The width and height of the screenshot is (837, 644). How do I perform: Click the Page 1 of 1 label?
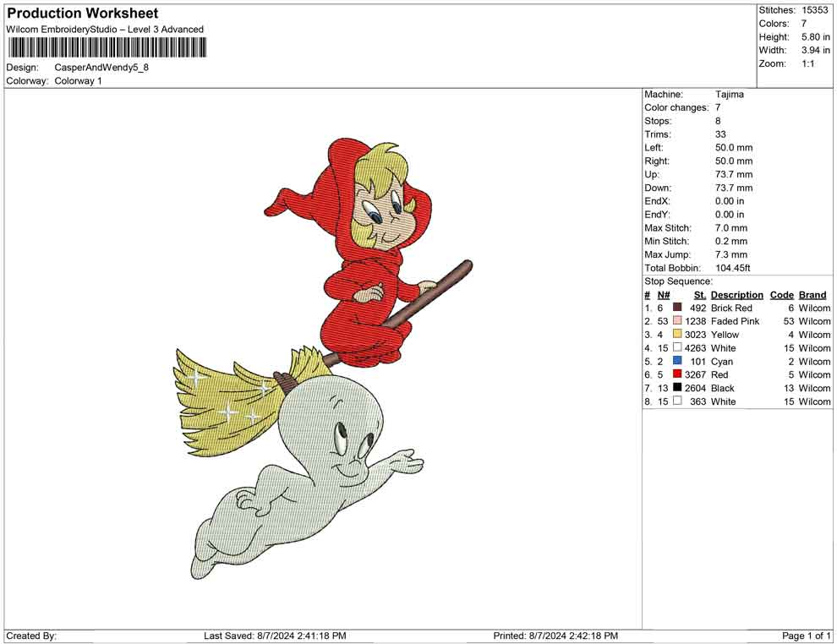point(806,636)
